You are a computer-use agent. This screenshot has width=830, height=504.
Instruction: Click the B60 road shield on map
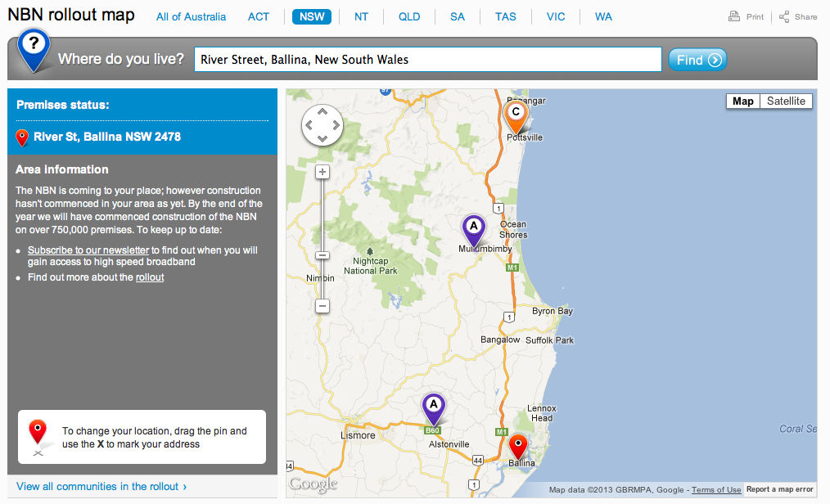pyautogui.click(x=432, y=430)
